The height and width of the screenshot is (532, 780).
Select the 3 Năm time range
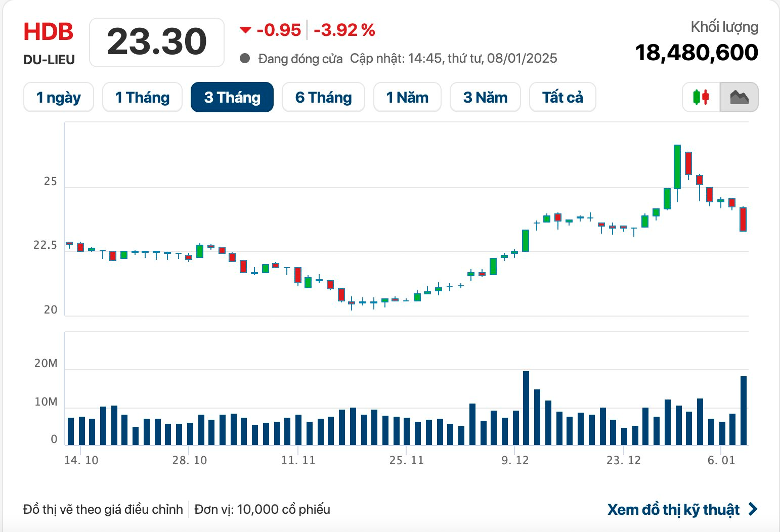click(485, 97)
